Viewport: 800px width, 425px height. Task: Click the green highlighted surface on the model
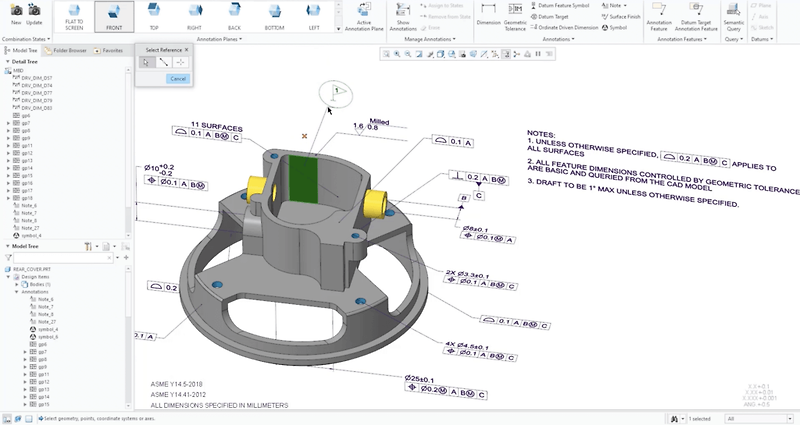[x=303, y=179]
